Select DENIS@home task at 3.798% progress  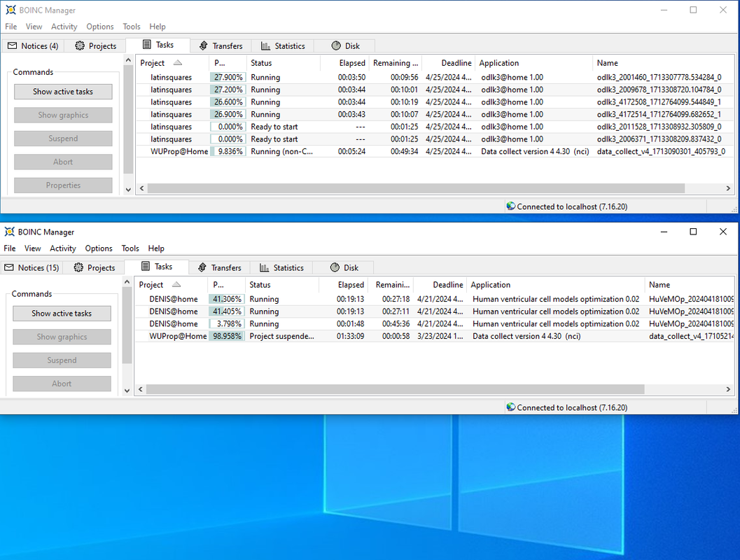point(435,323)
